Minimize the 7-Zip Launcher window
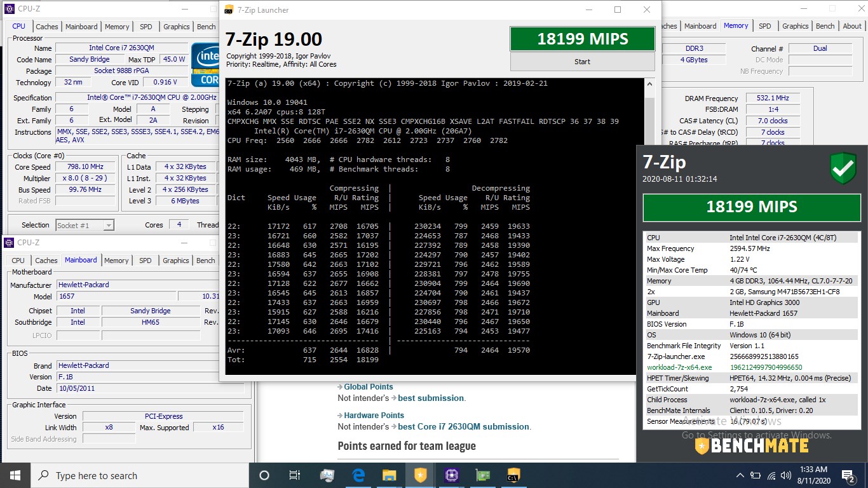This screenshot has height=488, width=868. click(588, 10)
